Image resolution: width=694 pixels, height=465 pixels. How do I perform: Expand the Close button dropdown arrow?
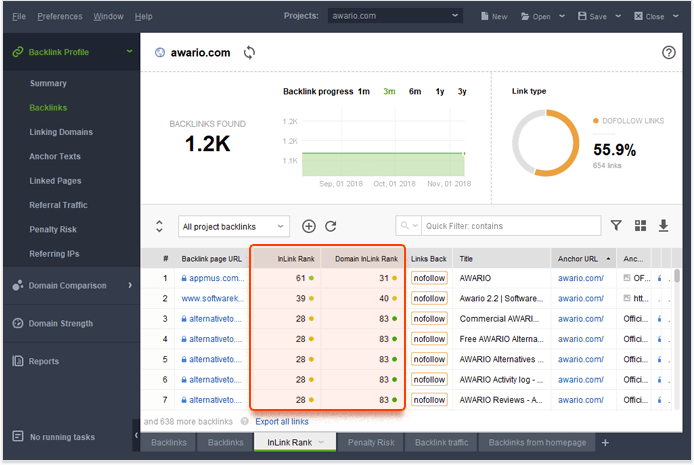point(675,16)
